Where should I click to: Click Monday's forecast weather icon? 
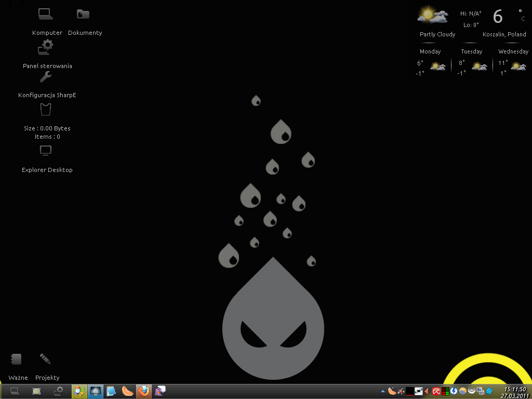pos(437,66)
